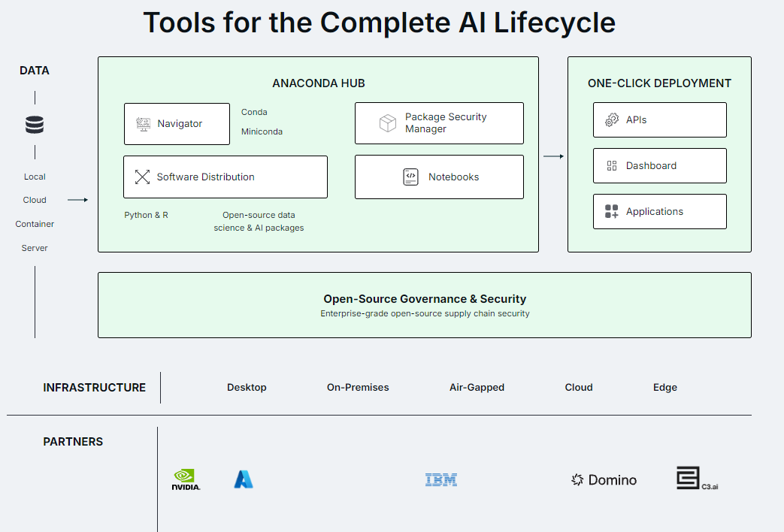Click the Air-Gapped infrastructure label

point(477,388)
